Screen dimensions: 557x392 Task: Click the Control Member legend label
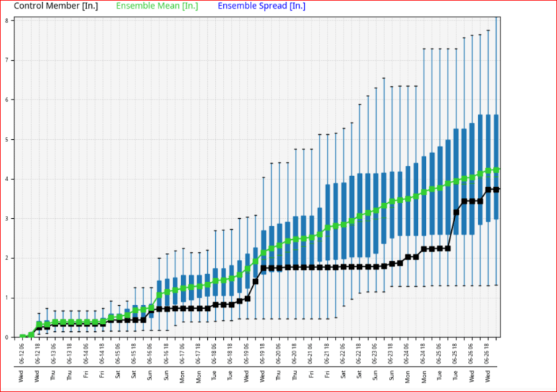51,7
